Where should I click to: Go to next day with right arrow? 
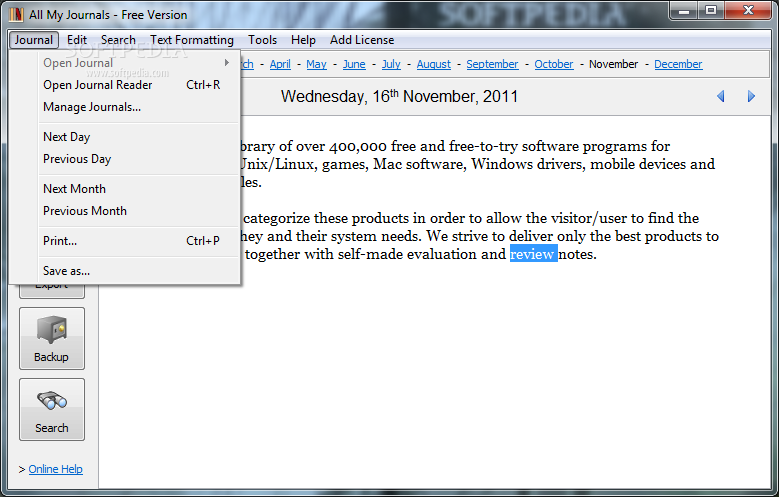[751, 96]
